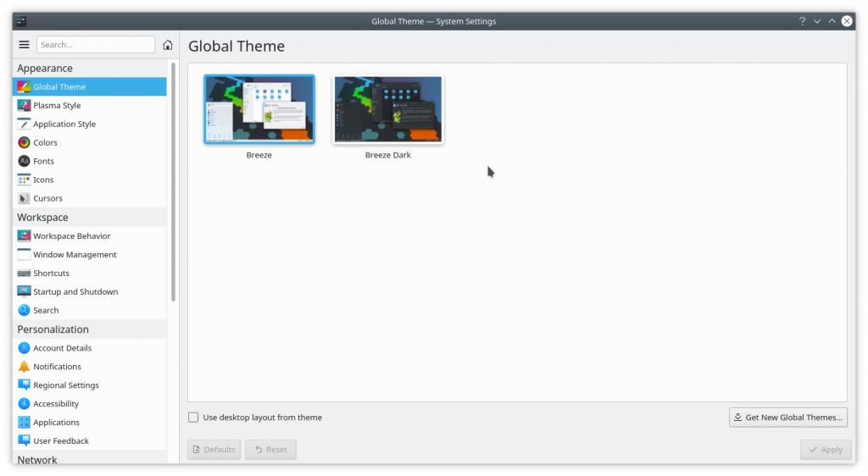The image size is (868, 476).
Task: Click the sidebar vertical scrollbar
Action: click(x=173, y=182)
